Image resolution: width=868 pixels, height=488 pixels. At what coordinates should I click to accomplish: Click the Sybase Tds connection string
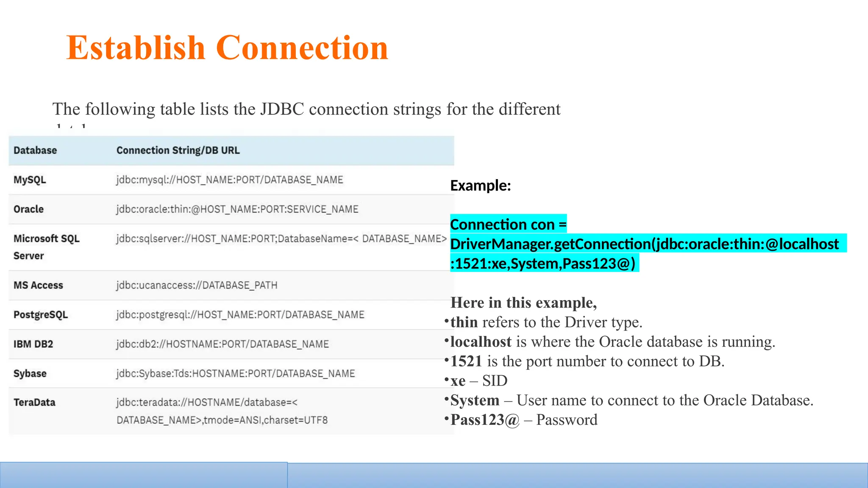[236, 374]
